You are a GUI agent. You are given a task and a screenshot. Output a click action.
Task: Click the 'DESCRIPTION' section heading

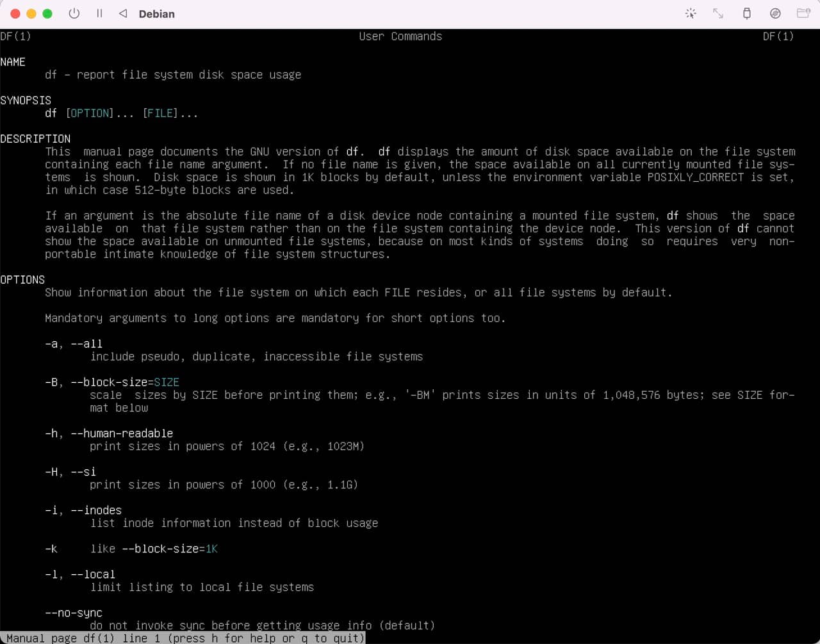coord(35,139)
